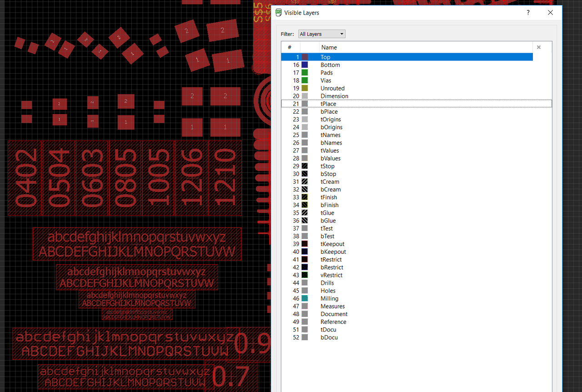
Task: Select the bKeepout layer name
Action: click(333, 251)
